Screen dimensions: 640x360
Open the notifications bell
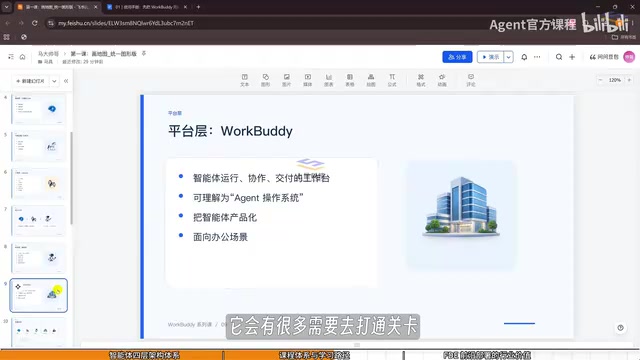[524, 57]
